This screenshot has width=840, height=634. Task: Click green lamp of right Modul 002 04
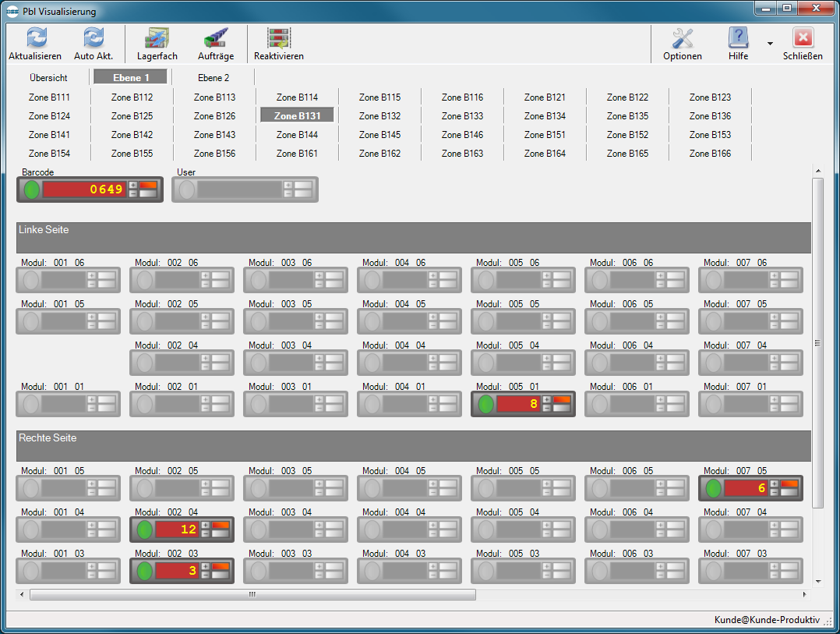(x=145, y=530)
